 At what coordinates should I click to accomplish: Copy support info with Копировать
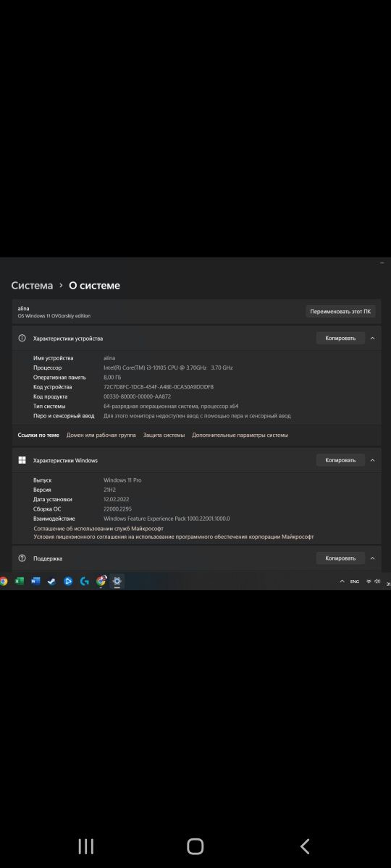(340, 558)
